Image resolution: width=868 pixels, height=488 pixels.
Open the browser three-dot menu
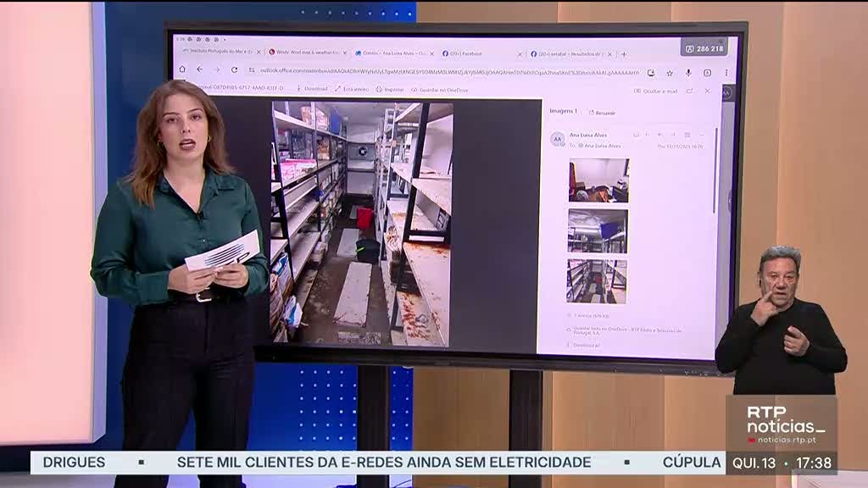point(726,73)
